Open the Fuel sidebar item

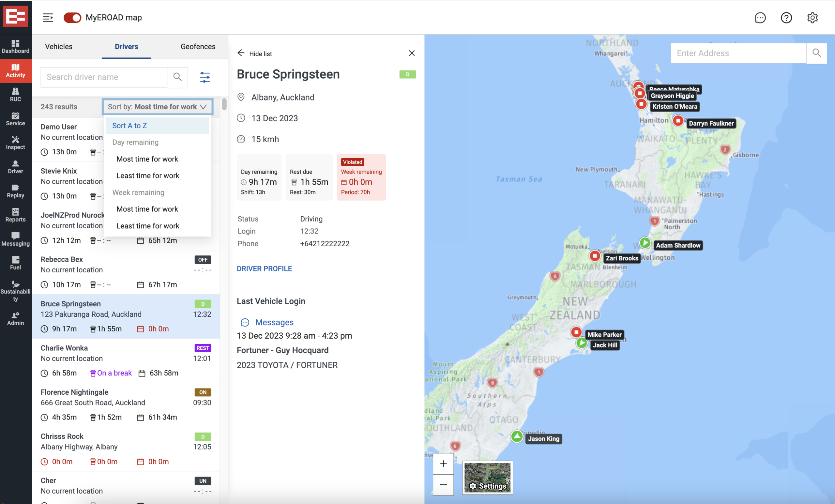[16, 263]
